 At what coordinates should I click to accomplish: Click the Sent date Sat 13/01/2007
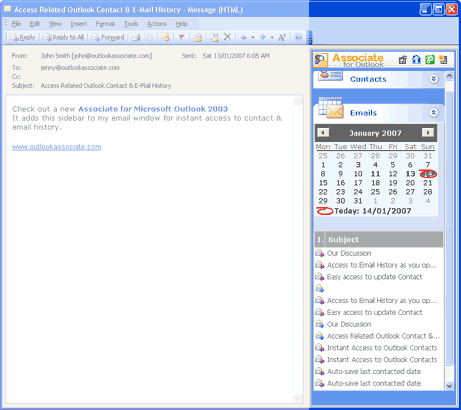[236, 56]
